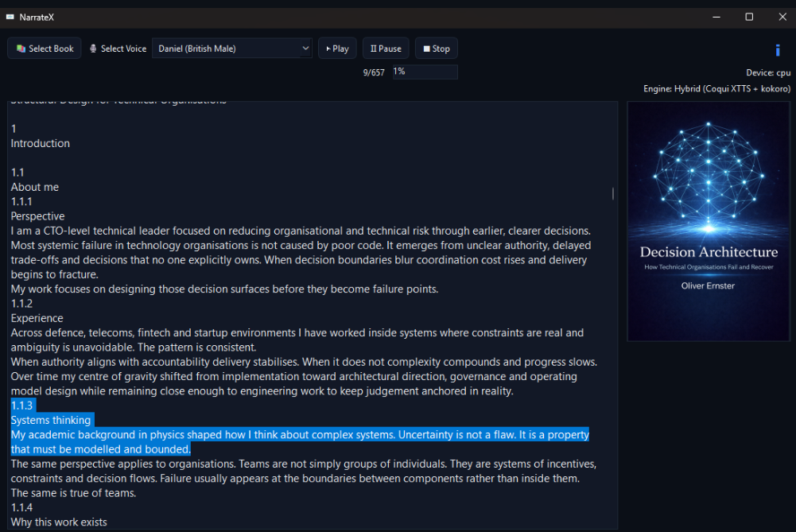The width and height of the screenshot is (796, 532).
Task: Click the Decision Architecture book cover
Action: point(708,221)
